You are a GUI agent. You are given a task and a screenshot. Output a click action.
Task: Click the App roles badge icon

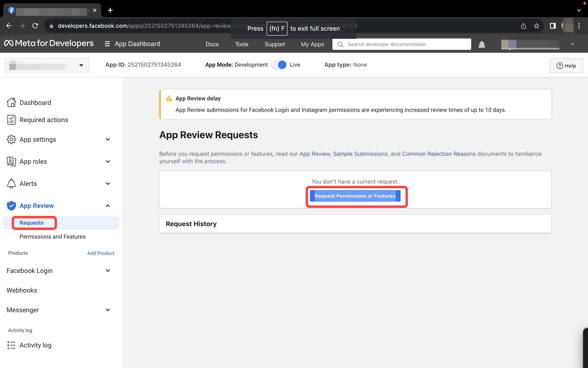point(11,161)
